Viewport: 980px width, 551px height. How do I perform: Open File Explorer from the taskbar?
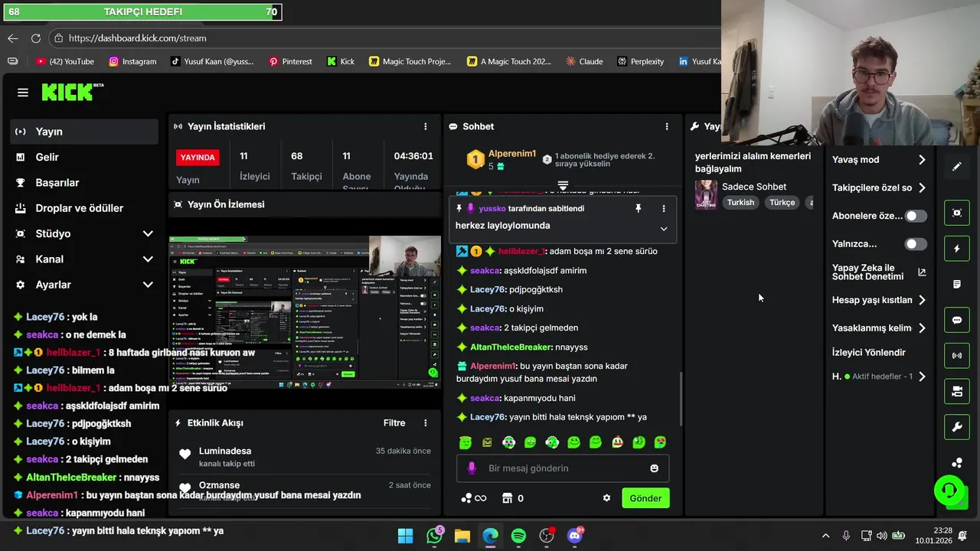(462, 536)
